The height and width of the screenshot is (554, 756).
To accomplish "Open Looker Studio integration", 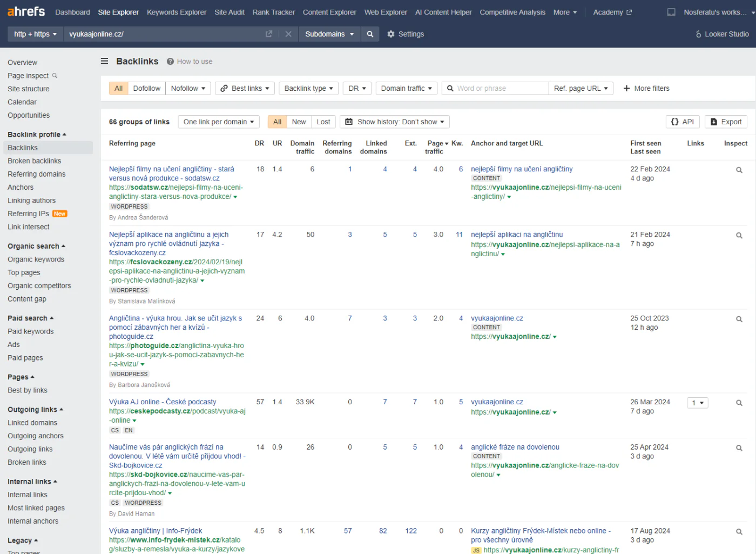I will coord(723,34).
